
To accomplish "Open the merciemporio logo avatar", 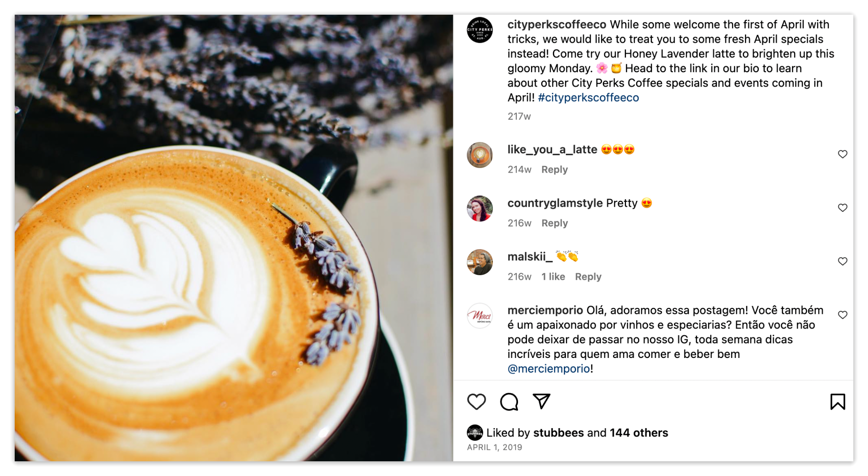I will click(x=480, y=316).
